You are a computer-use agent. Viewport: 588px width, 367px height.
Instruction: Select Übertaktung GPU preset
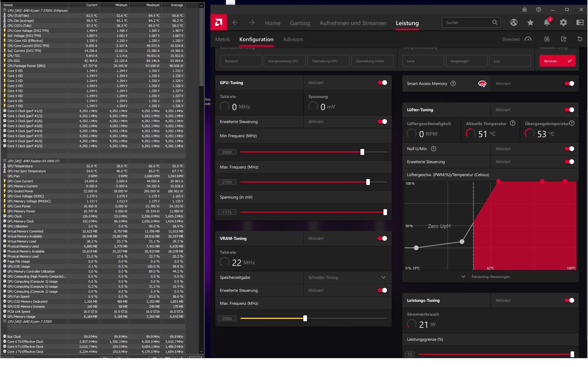(328, 61)
